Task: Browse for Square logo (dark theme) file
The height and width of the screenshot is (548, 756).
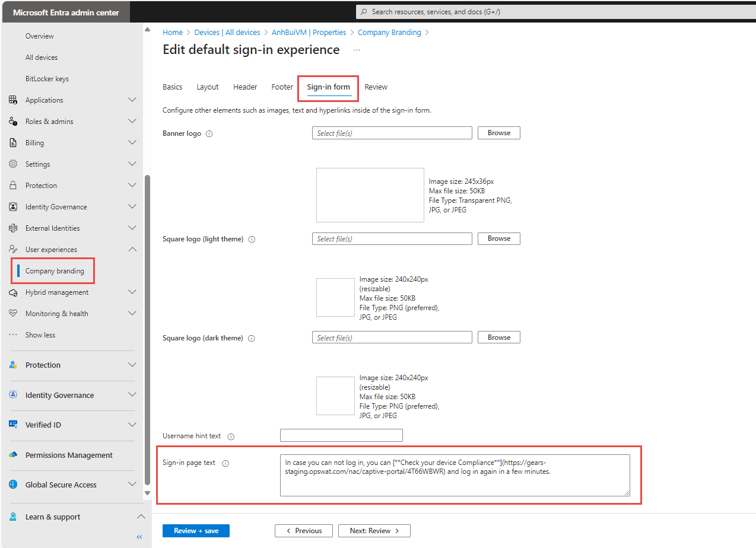Action: 499,337
